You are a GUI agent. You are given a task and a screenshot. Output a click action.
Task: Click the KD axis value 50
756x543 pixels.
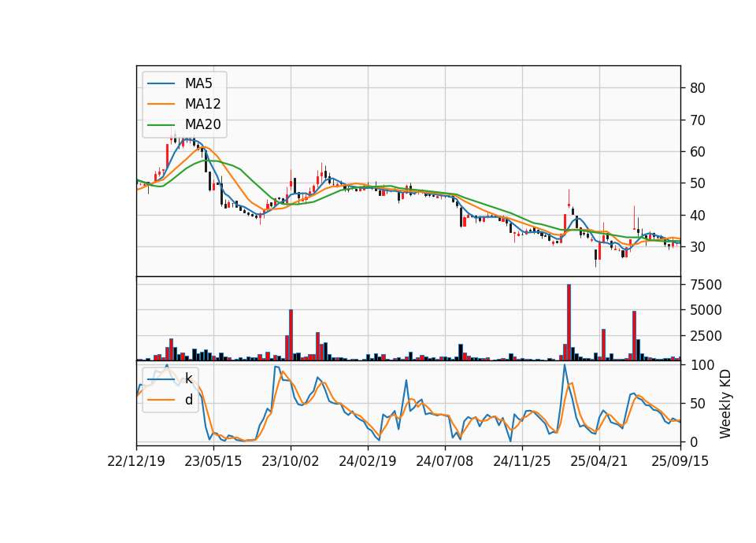697,404
